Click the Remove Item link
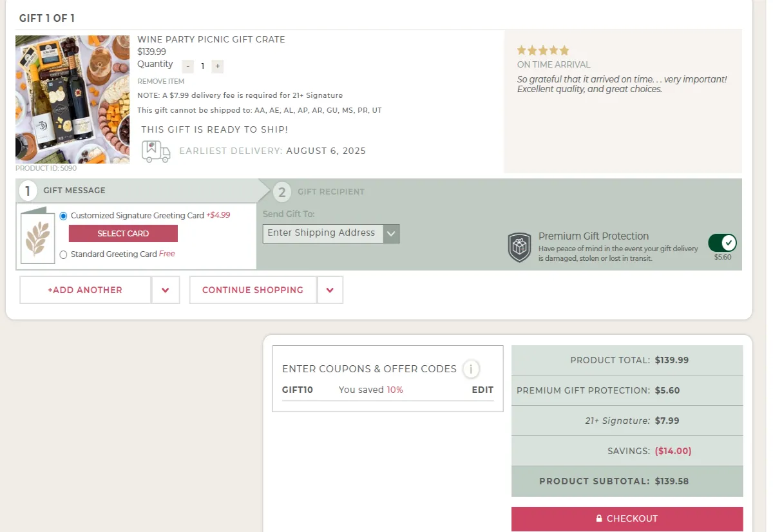This screenshot has width=773, height=532. pyautogui.click(x=161, y=82)
